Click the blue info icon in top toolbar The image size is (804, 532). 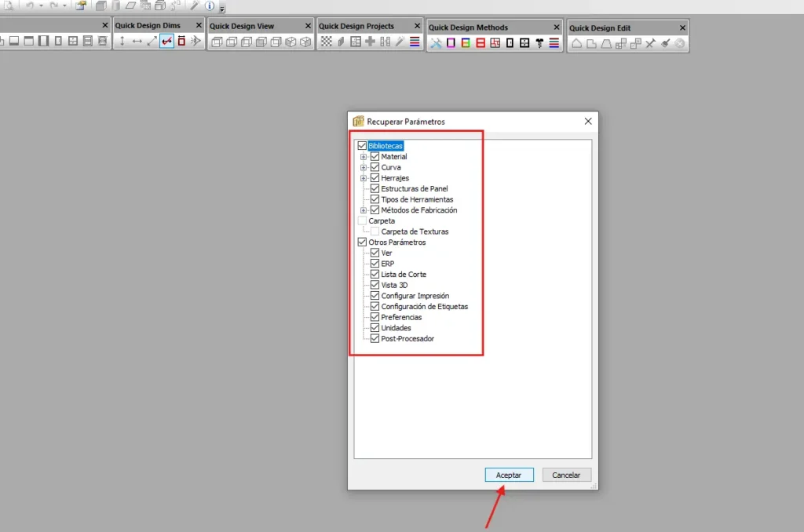pyautogui.click(x=210, y=5)
